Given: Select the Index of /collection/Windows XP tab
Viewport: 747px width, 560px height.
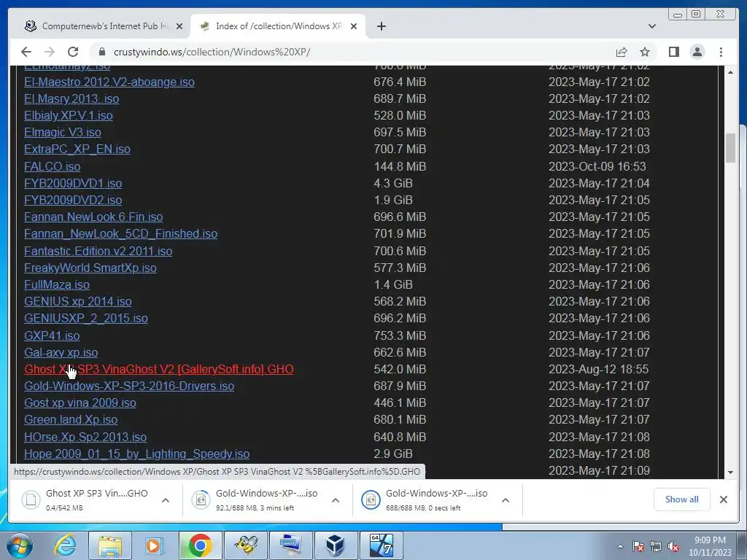Looking at the screenshot, I should (278, 26).
